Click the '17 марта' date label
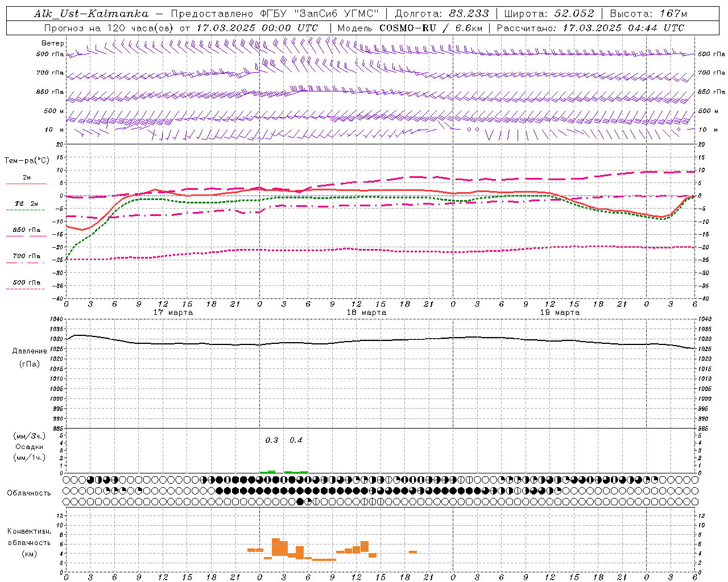Viewport: 728px width, 582px height. (x=173, y=313)
